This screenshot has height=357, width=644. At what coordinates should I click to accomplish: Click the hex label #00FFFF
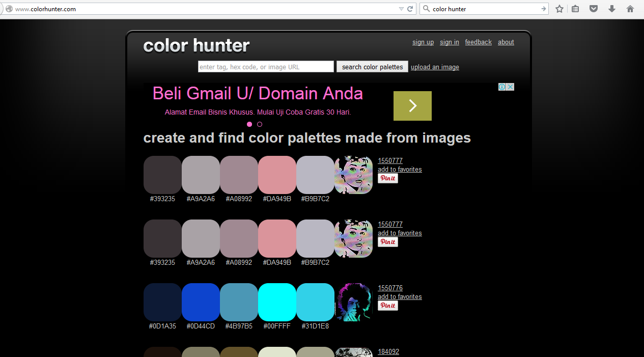coord(277,326)
